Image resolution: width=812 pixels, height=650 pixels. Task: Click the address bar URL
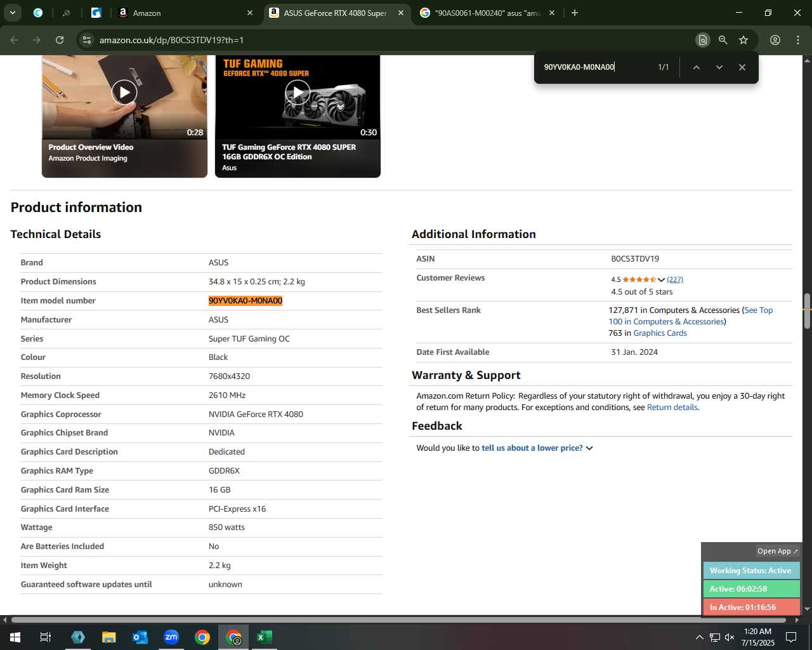pyautogui.click(x=172, y=40)
